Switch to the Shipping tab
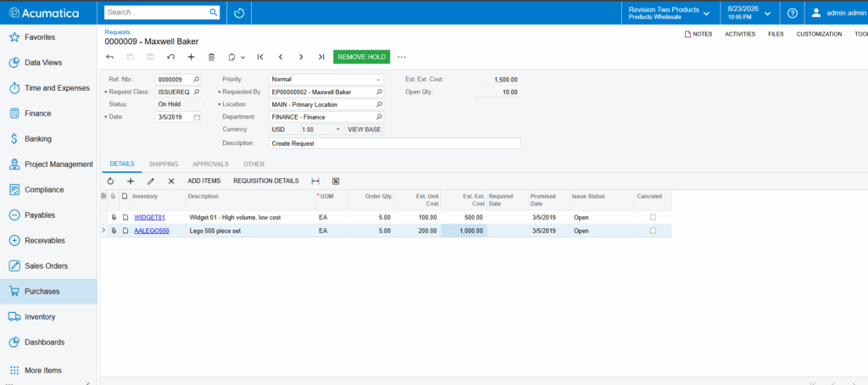Viewport: 868px width, 385px height. coord(164,165)
